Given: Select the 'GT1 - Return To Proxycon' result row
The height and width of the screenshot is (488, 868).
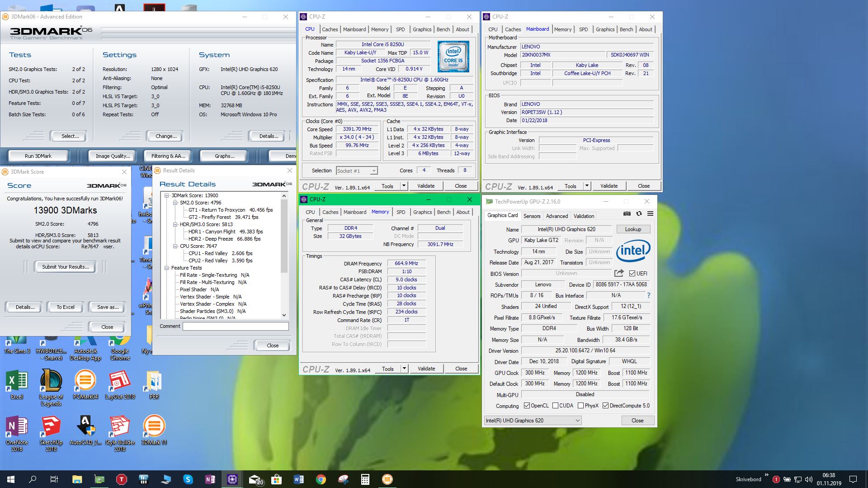Looking at the screenshot, I should point(231,210).
